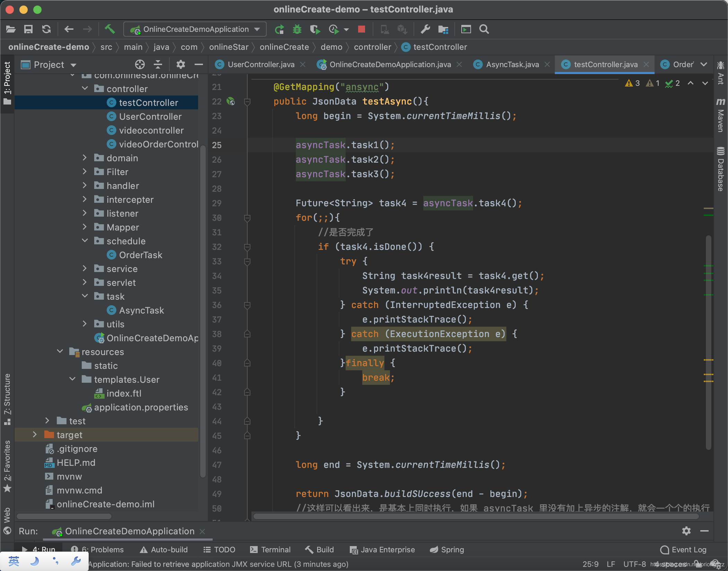Click the editor vertical scrollbar
The height and width of the screenshot is (571, 728).
click(x=709, y=343)
